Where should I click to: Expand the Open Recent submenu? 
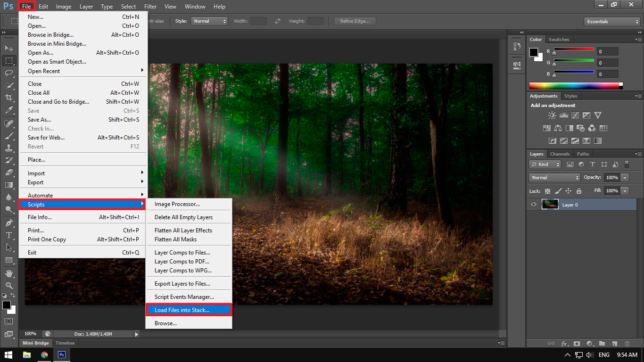(x=83, y=71)
